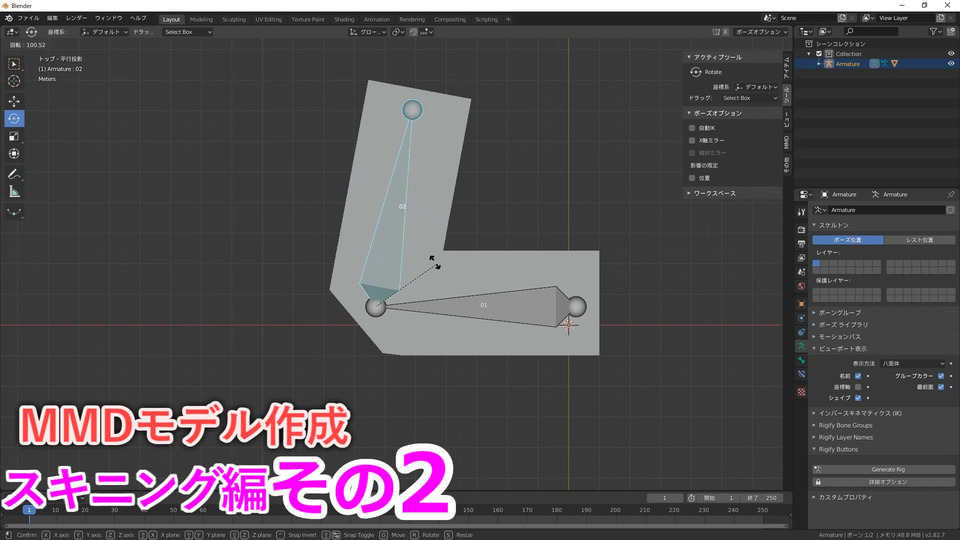
Task: Open the MMD sidebar tab
Action: 787,142
